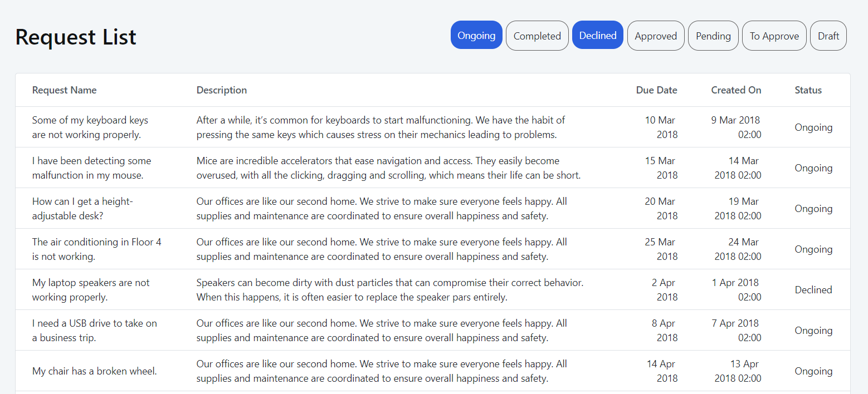Image resolution: width=868 pixels, height=394 pixels.
Task: Sort table by Due Date header
Action: point(656,90)
